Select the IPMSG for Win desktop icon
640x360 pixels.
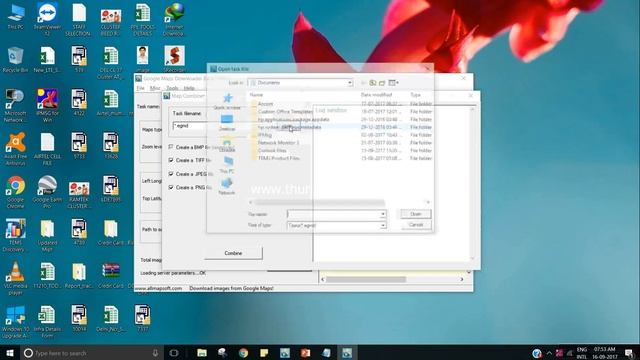47,105
